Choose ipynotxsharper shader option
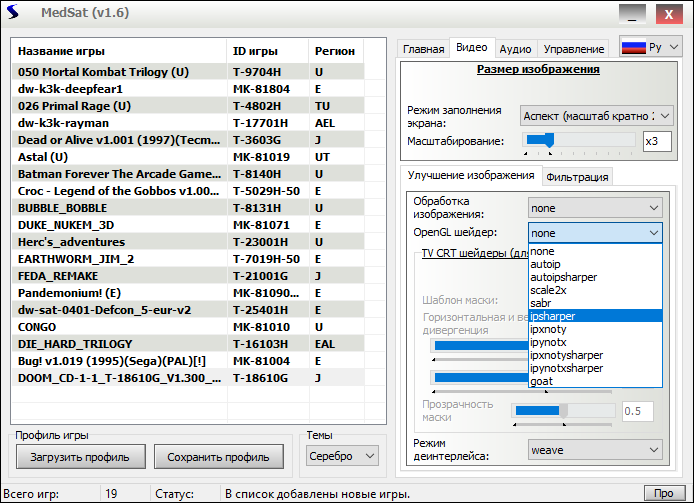694x503 pixels. (x=595, y=368)
